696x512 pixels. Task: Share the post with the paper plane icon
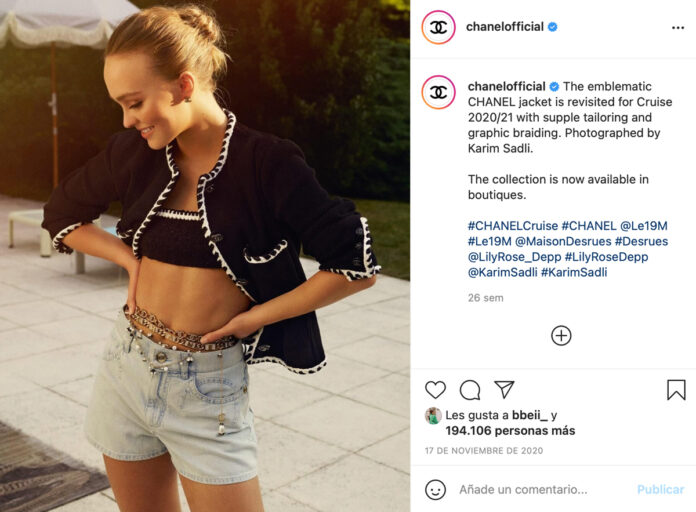[504, 389]
